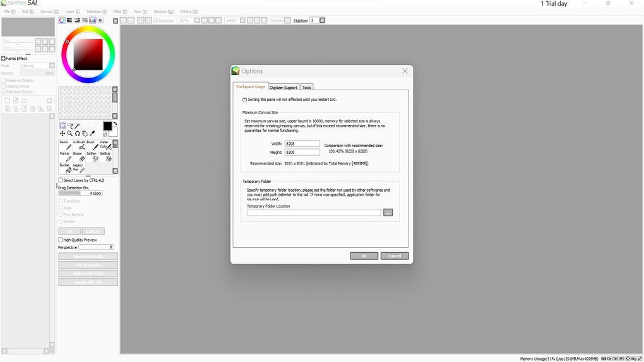Select the Eraser tool
This screenshot has width=644, height=362.
point(79,156)
